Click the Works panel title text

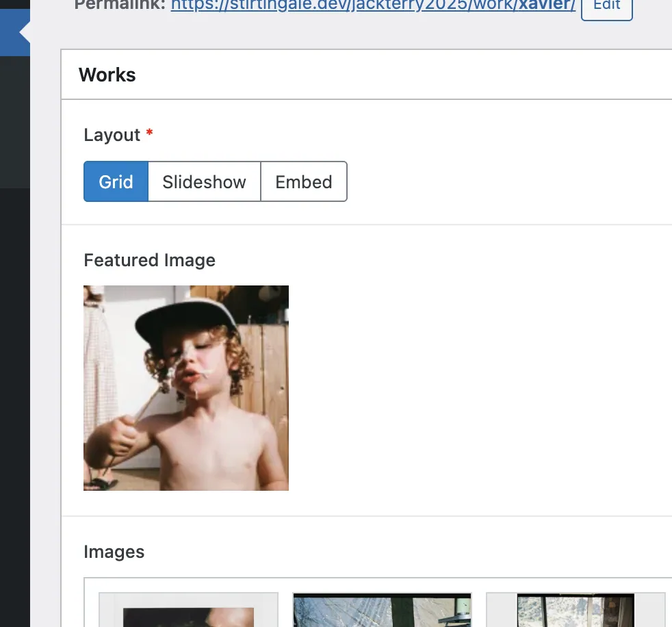(107, 75)
